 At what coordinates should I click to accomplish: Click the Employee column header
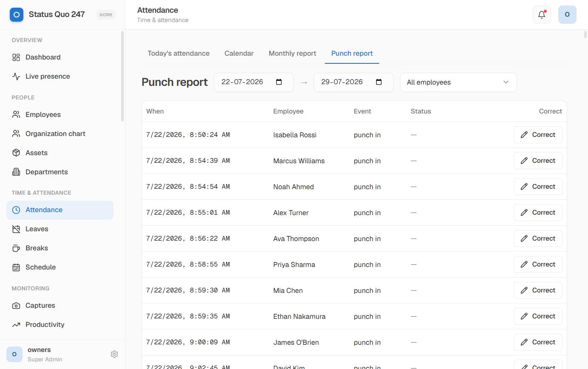pyautogui.click(x=288, y=111)
